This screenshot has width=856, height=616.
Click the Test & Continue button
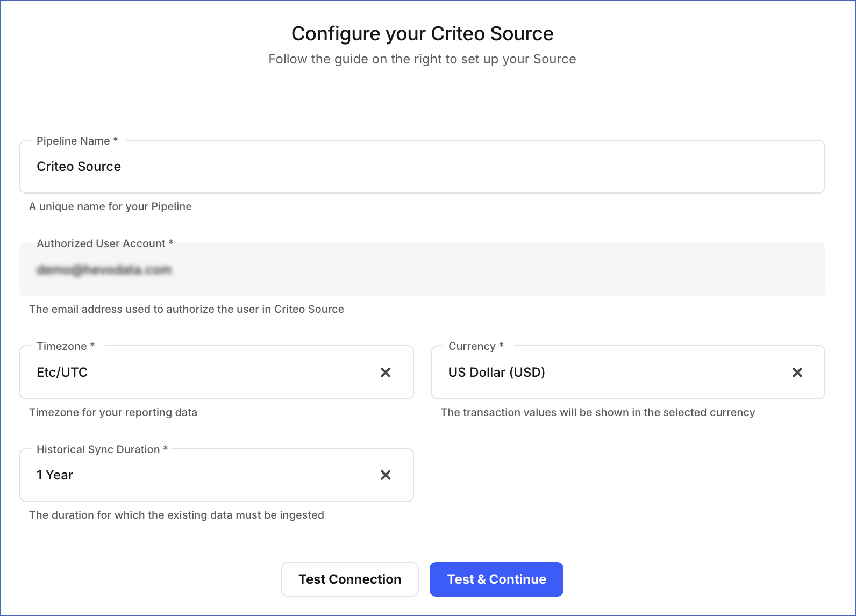click(x=496, y=579)
